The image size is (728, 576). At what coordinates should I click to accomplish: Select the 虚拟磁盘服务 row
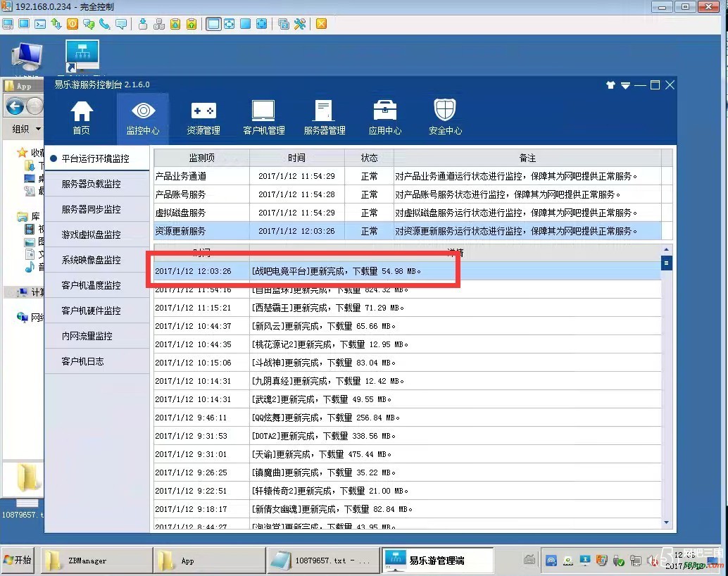[x=408, y=213]
